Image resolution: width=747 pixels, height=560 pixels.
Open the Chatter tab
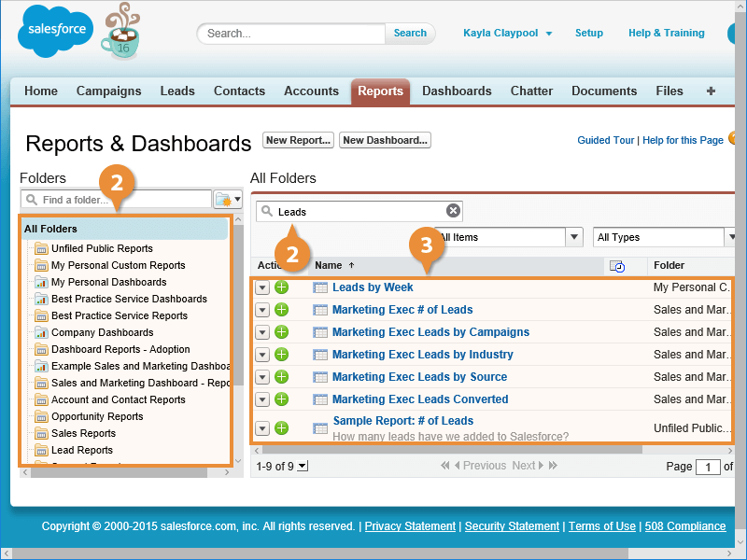[x=531, y=91]
